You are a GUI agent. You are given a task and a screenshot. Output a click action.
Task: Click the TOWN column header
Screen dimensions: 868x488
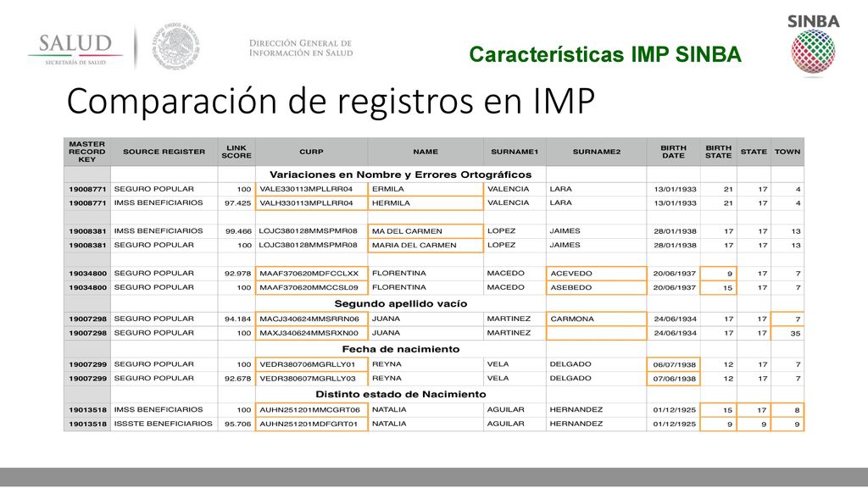[x=787, y=152]
